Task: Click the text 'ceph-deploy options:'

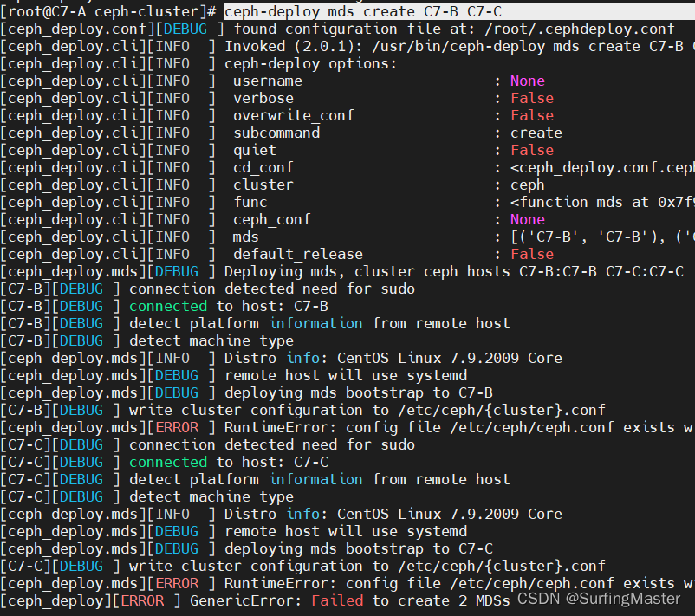Action: tap(310, 64)
